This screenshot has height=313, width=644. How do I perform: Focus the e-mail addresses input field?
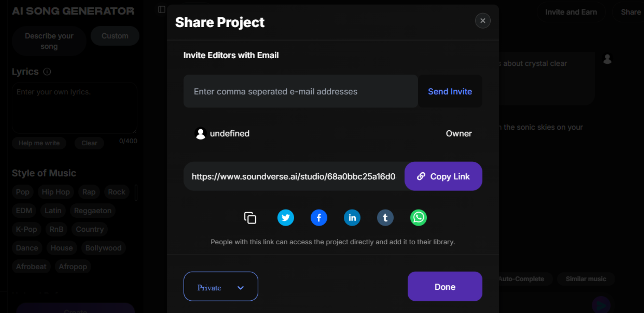coord(301,91)
